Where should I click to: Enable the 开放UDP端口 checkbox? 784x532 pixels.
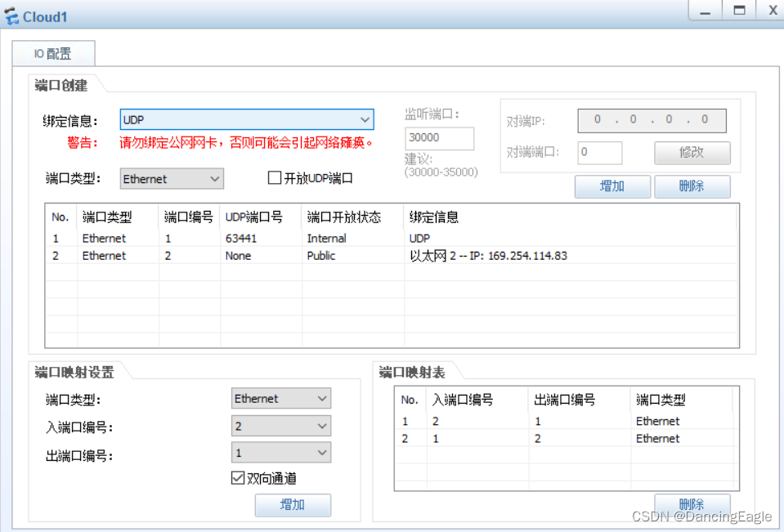[275, 177]
